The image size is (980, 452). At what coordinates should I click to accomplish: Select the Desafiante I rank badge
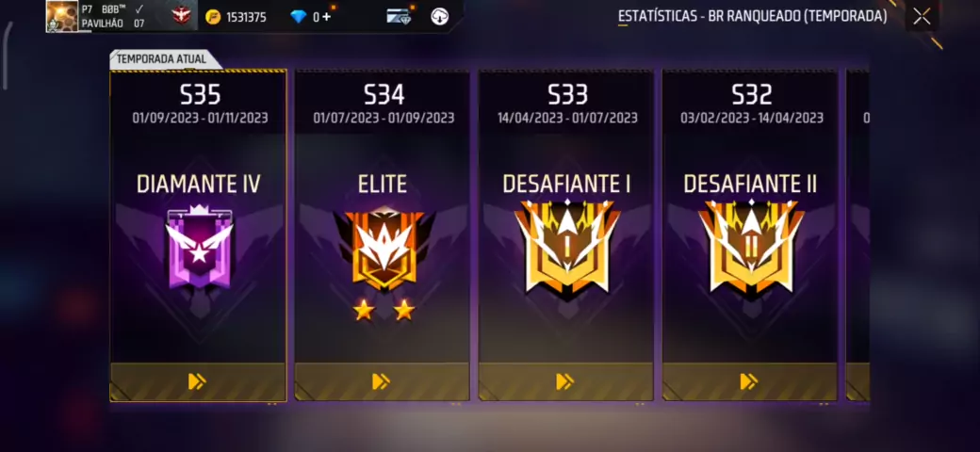[x=567, y=248]
